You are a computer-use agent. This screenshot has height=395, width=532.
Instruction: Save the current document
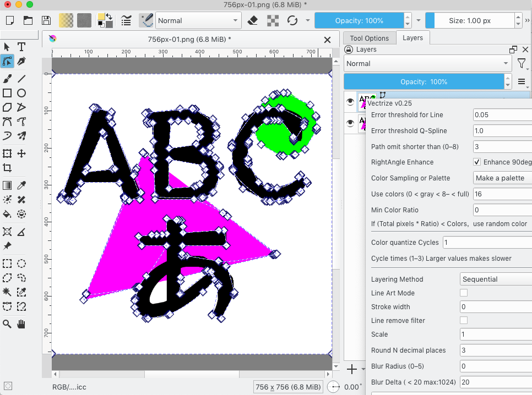click(46, 21)
